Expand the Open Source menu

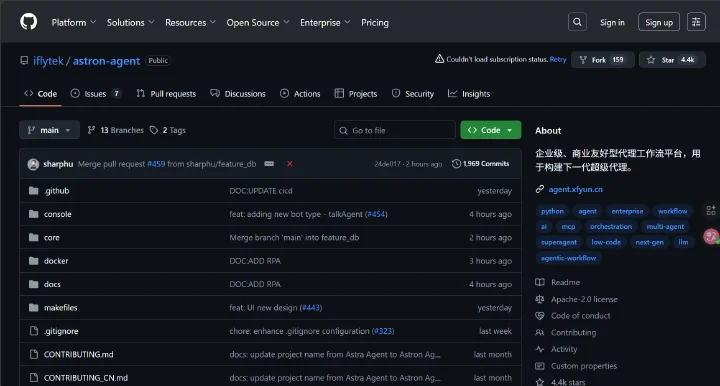pos(258,22)
